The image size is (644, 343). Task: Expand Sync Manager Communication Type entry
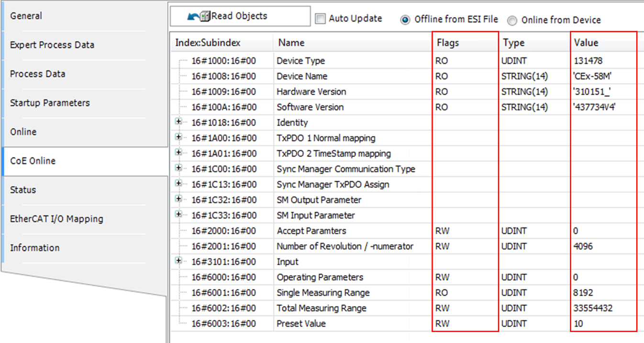[179, 168]
